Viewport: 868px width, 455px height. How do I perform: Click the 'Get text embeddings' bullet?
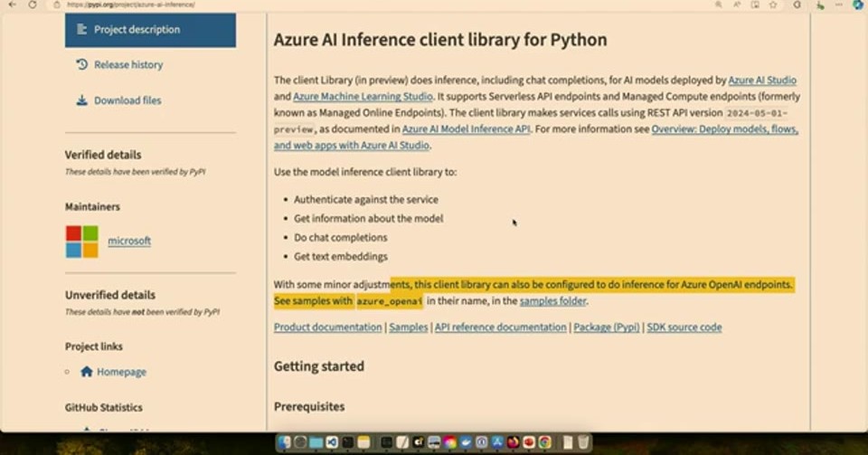pyautogui.click(x=341, y=256)
